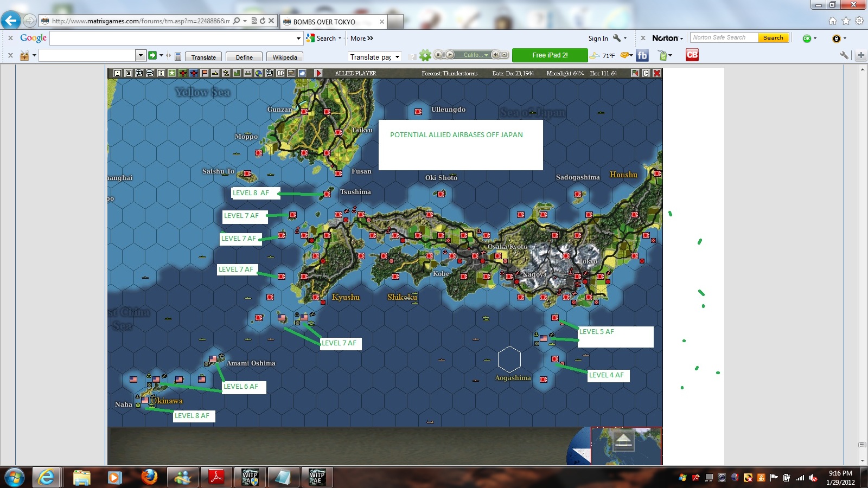Close the Norton toolbar with its X
This screenshot has width=868, height=488.
click(643, 38)
